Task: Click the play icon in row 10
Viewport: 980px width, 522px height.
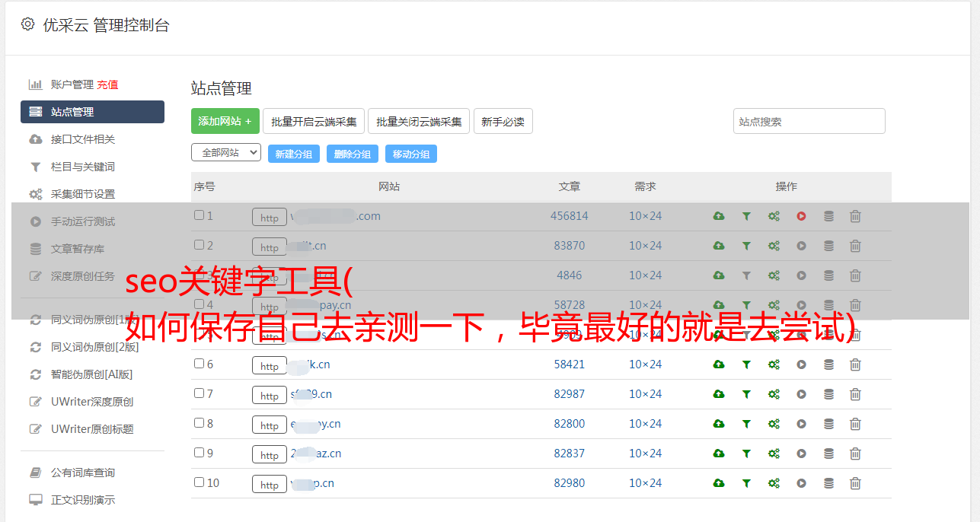Action: [x=801, y=483]
